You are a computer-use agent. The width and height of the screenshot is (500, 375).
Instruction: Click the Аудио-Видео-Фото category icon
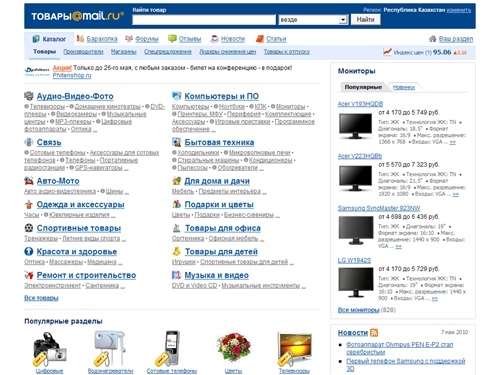coord(29,96)
